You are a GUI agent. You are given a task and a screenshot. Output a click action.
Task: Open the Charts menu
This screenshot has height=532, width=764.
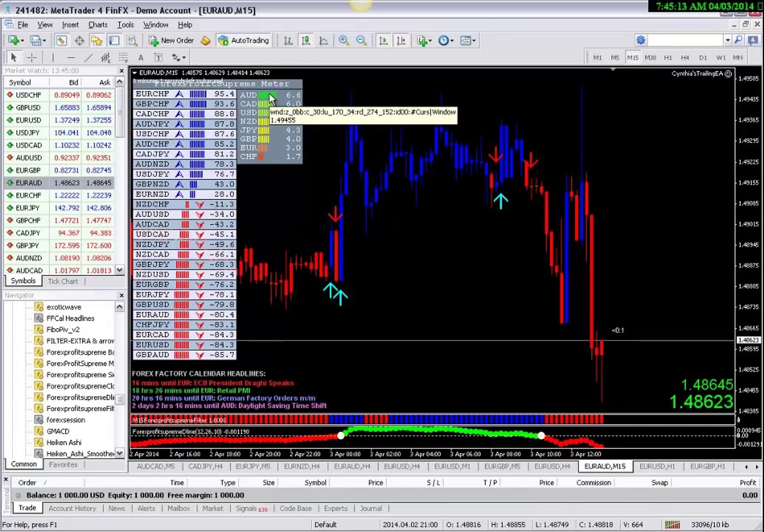[98, 25]
